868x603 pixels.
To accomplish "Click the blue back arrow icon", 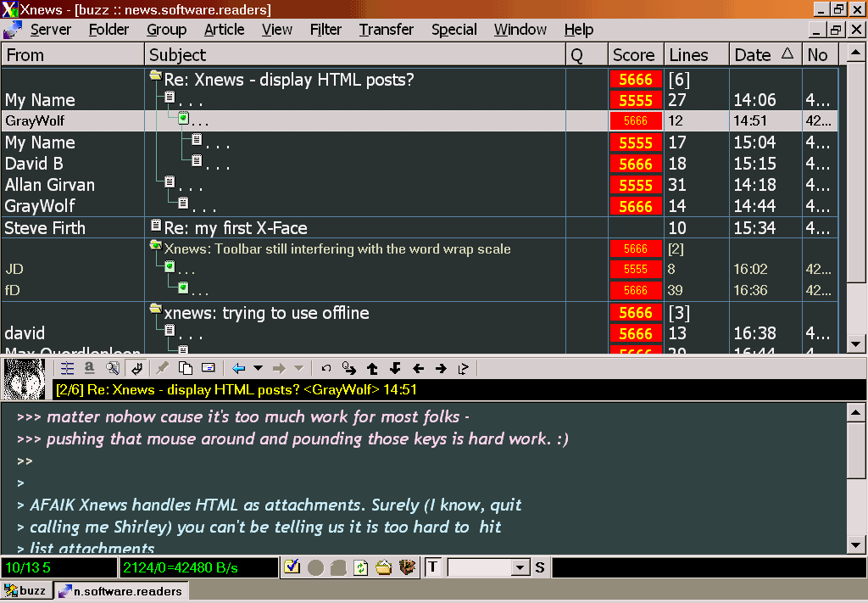I will coord(239,368).
